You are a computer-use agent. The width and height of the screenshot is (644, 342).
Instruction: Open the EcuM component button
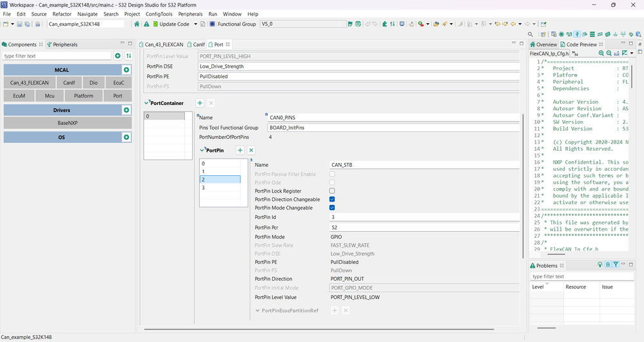click(19, 96)
